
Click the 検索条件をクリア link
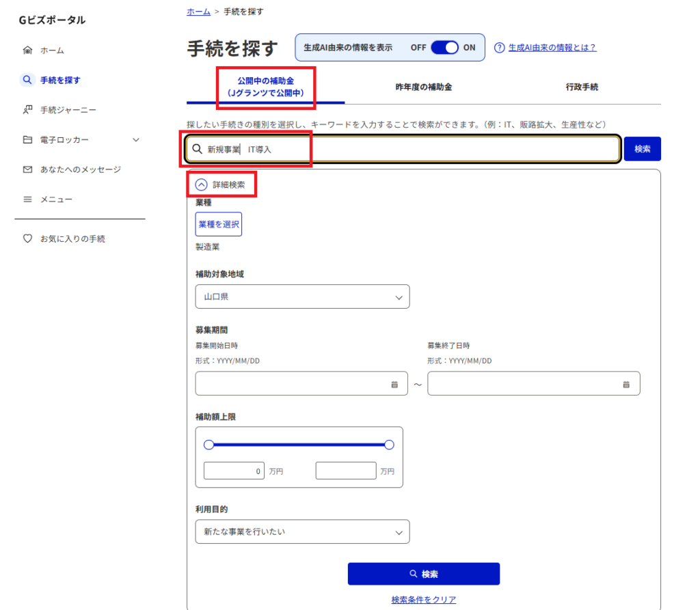coord(424,600)
